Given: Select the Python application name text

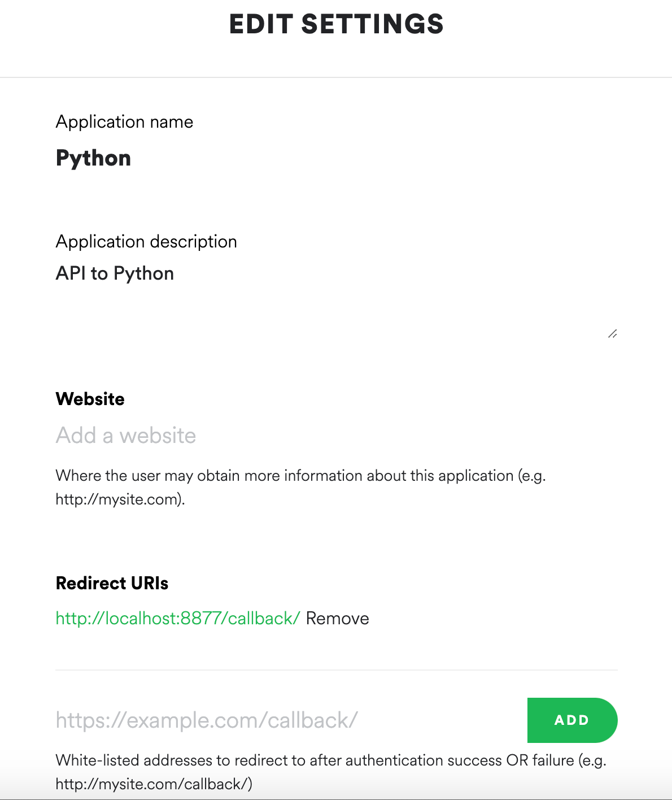Looking at the screenshot, I should [x=93, y=158].
